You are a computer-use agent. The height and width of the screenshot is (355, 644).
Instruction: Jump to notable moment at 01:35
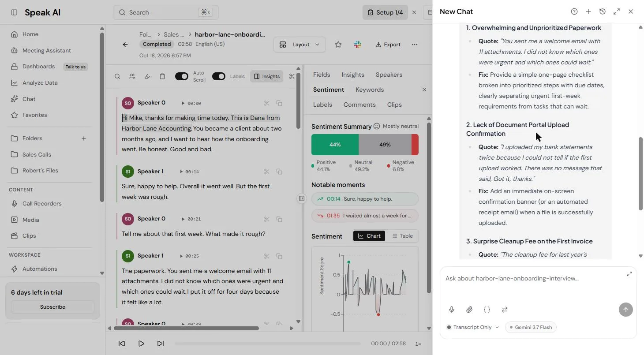coord(365,216)
